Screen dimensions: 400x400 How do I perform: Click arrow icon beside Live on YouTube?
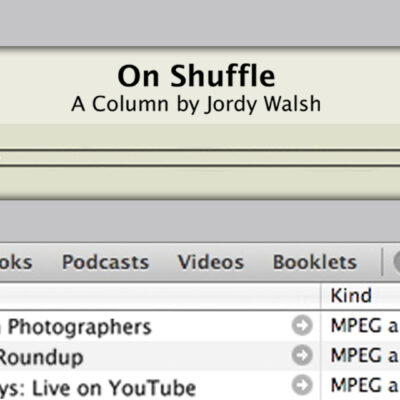pyautogui.click(x=302, y=385)
